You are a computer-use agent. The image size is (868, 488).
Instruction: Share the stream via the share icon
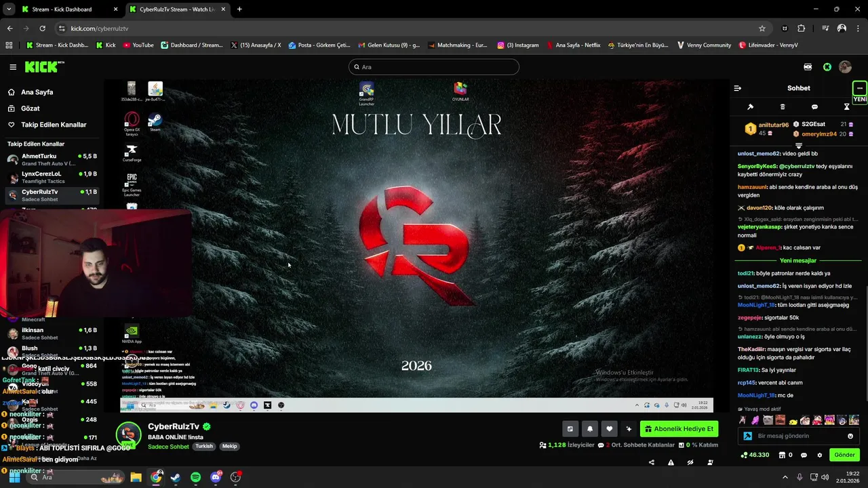click(x=651, y=462)
